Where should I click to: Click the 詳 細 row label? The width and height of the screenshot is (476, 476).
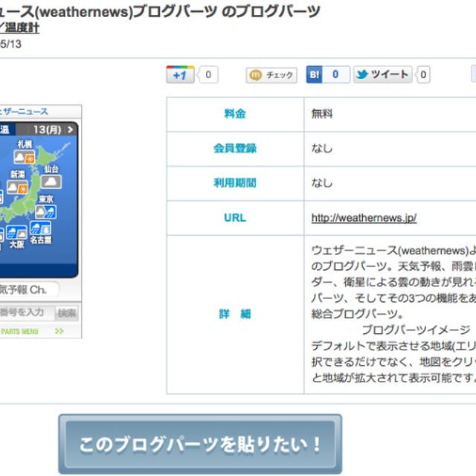[x=235, y=314]
